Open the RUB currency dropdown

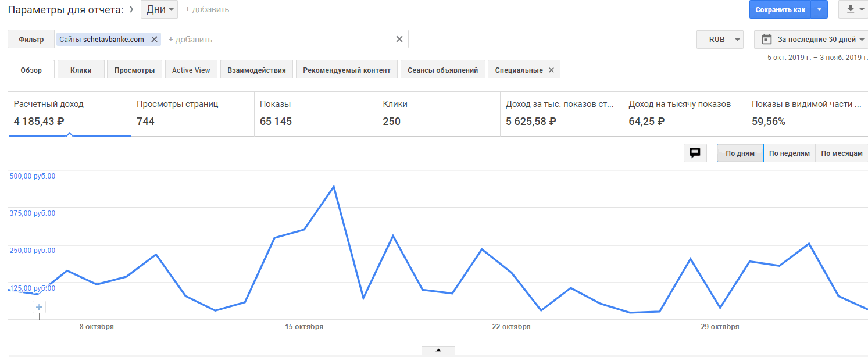(x=720, y=40)
